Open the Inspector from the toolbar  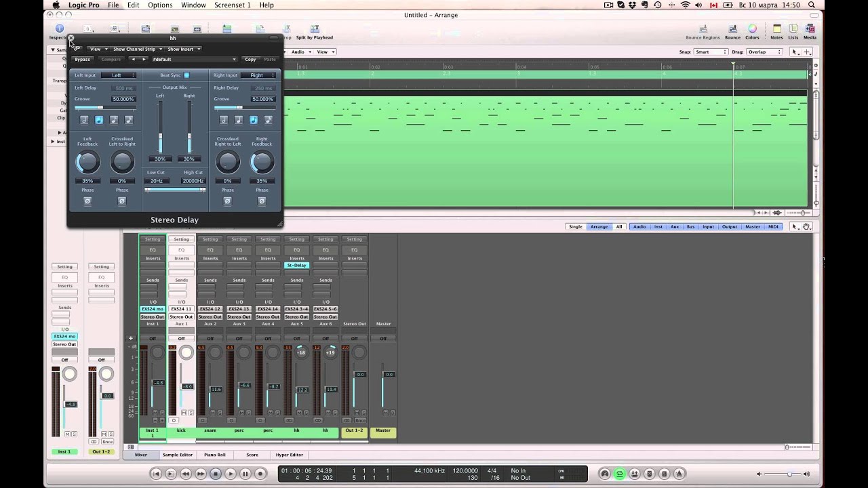point(59,31)
